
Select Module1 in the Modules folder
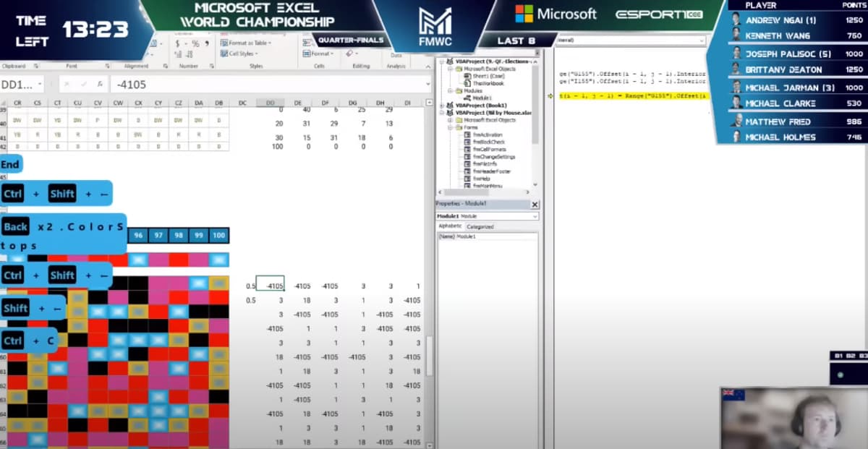coord(478,98)
